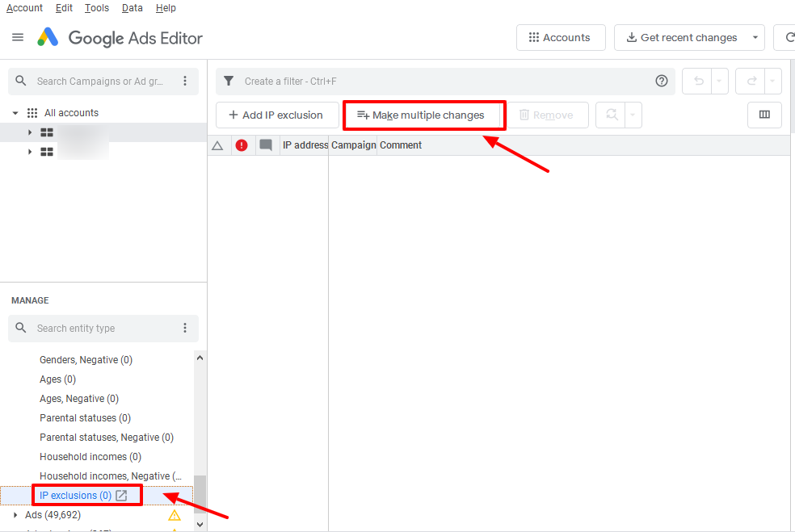The height and width of the screenshot is (532, 795).
Task: Open the undo history dropdown arrow
Action: pyautogui.click(x=719, y=81)
